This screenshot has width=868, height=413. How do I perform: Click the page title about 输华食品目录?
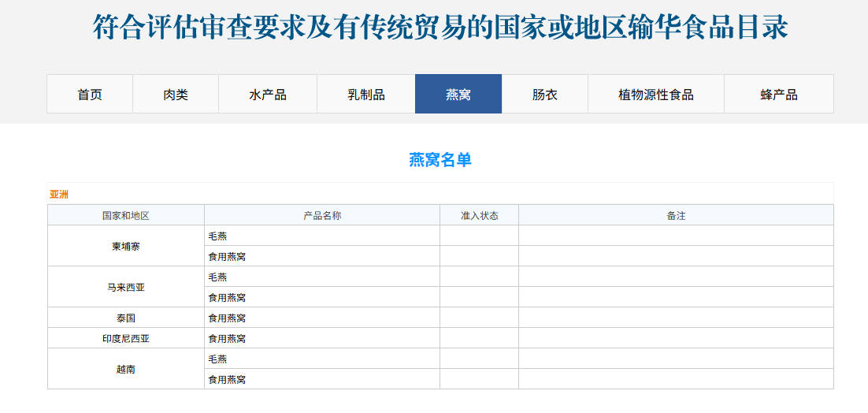point(440,28)
